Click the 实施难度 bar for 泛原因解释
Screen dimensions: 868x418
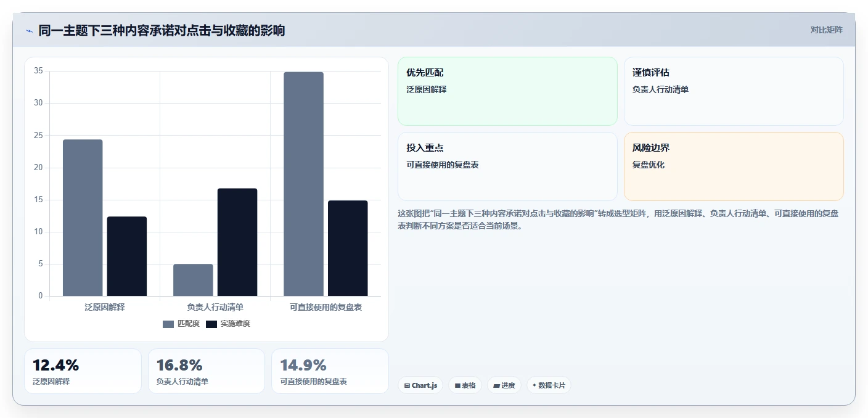coord(127,256)
